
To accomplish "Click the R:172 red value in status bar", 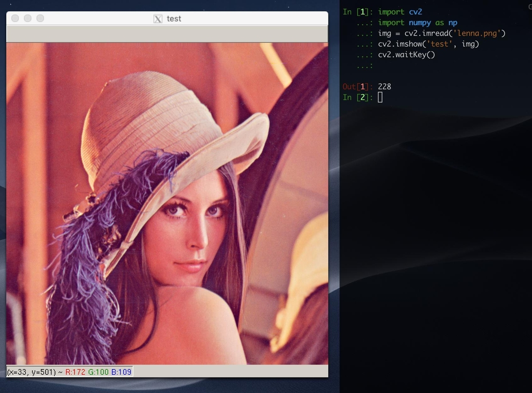I will point(75,372).
